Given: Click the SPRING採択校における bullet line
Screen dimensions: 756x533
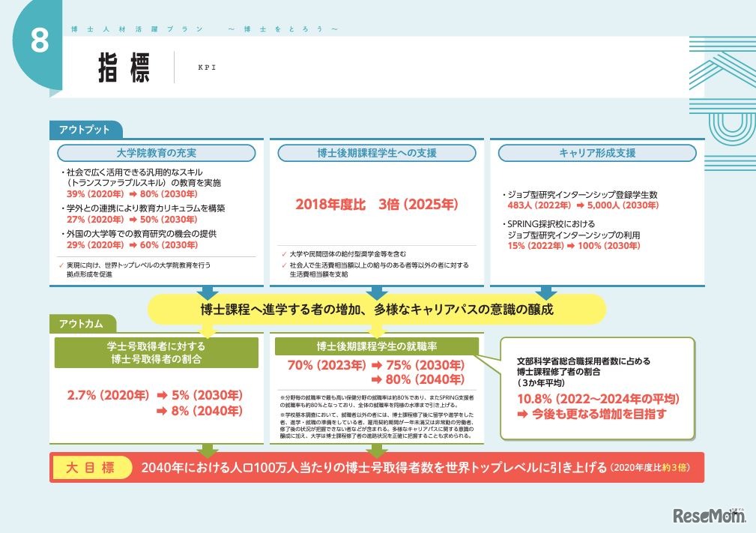Looking at the screenshot, I should [x=548, y=224].
